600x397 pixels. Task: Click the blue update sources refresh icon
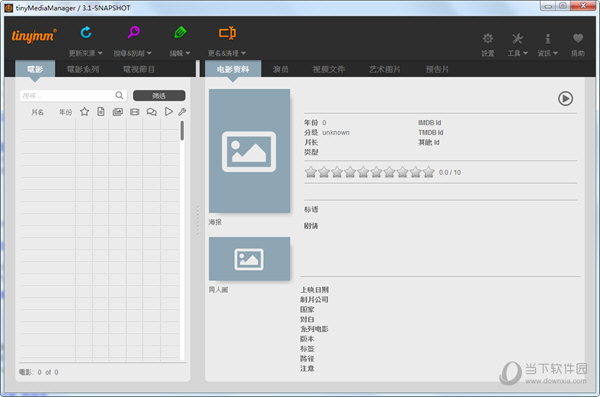[x=86, y=33]
